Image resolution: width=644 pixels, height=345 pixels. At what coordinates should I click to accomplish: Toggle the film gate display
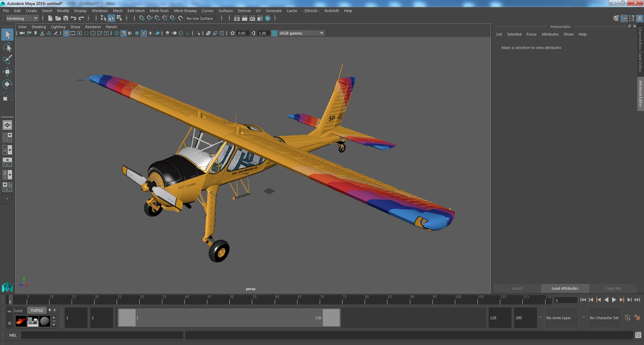[x=73, y=33]
